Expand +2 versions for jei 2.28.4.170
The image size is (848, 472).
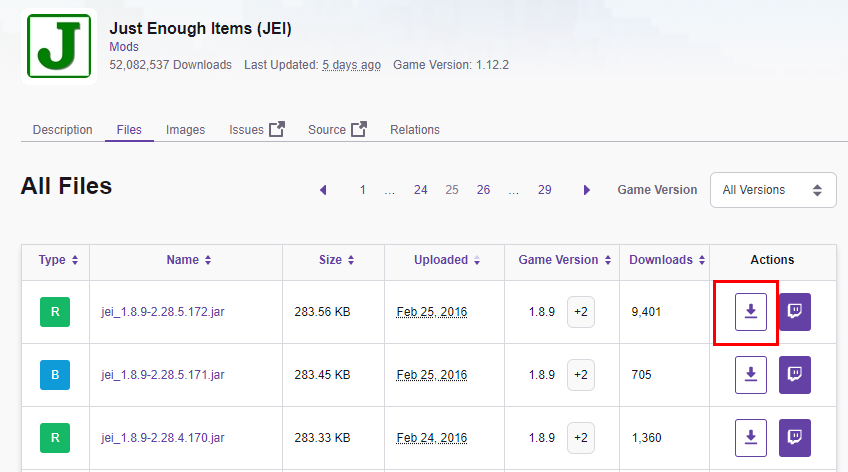[581, 438]
